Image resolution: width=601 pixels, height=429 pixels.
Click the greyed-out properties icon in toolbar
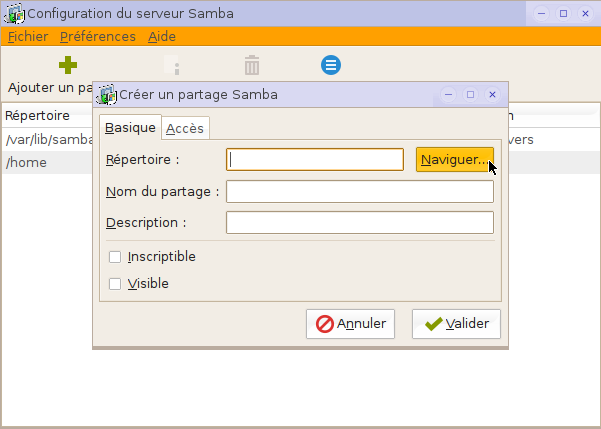point(172,65)
